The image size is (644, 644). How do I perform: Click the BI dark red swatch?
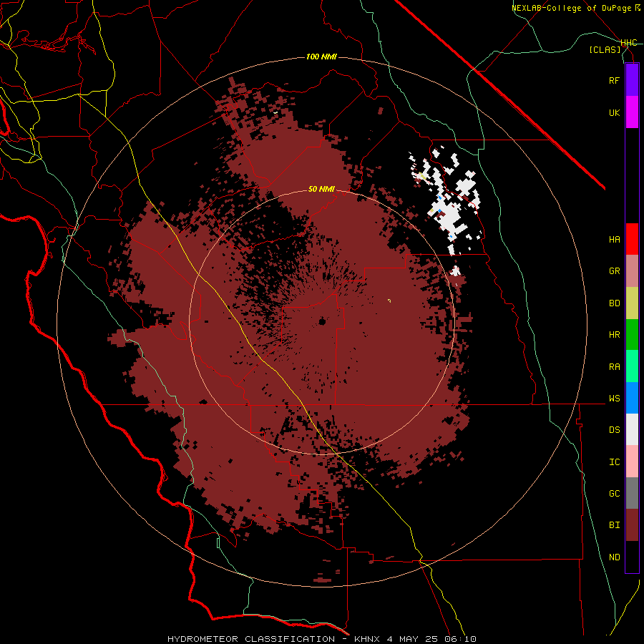tap(632, 525)
